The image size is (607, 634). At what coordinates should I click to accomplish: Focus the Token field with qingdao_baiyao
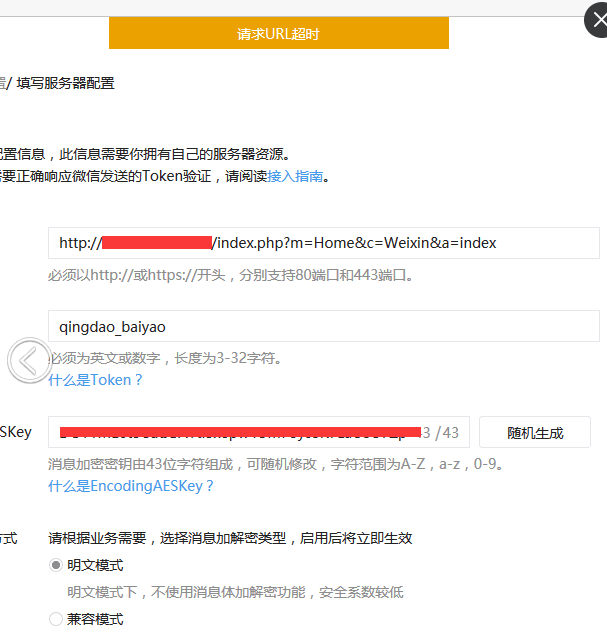tap(323, 326)
